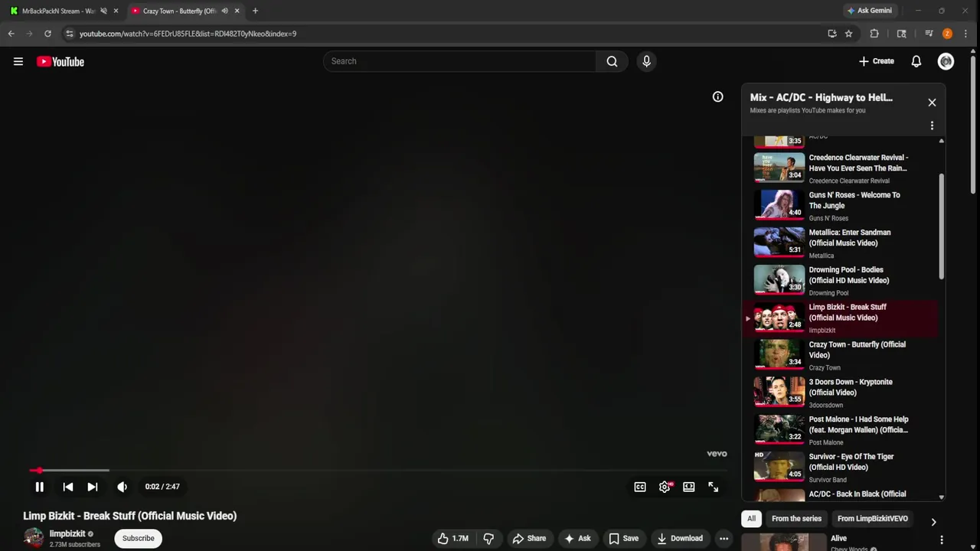980x551 pixels.
Task: Open the YouTube guide hamburger menu
Action: click(18, 61)
